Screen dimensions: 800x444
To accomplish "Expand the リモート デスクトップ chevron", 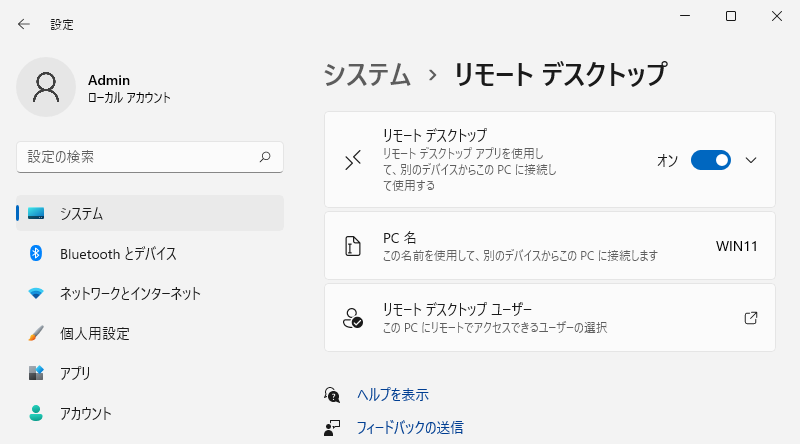I will tap(751, 160).
